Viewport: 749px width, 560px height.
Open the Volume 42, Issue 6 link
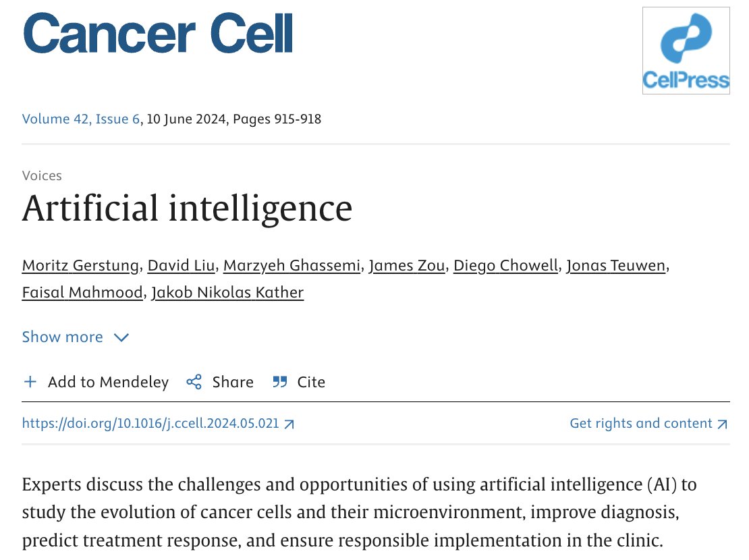pos(81,119)
